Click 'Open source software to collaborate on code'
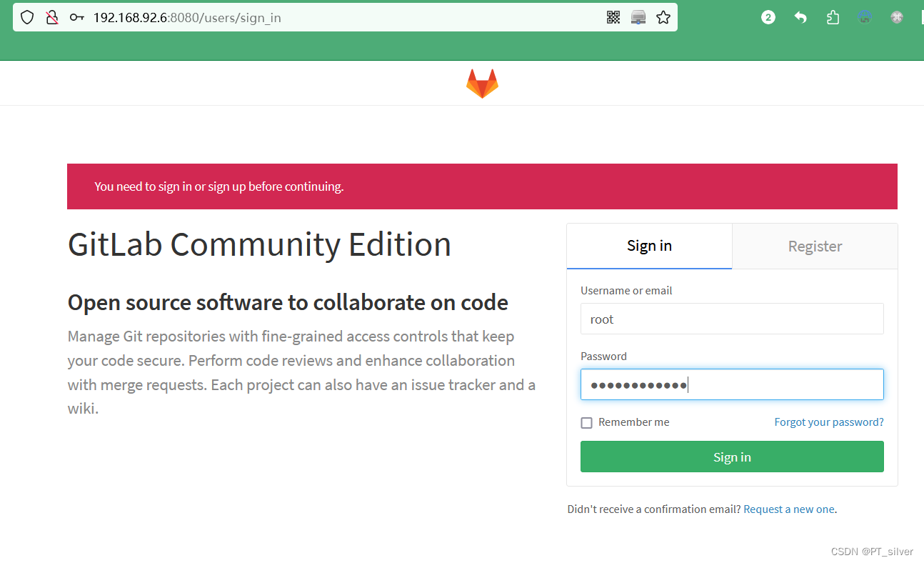Image resolution: width=924 pixels, height=563 pixels. coord(288,302)
